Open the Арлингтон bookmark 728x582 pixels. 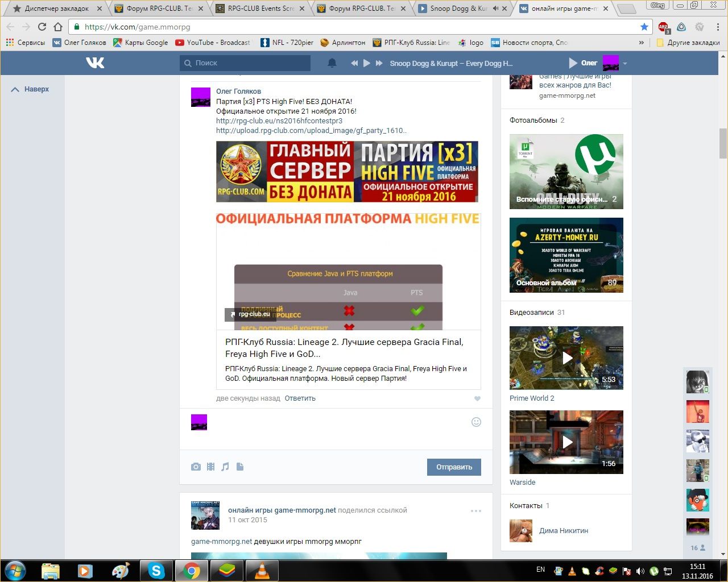(x=343, y=43)
